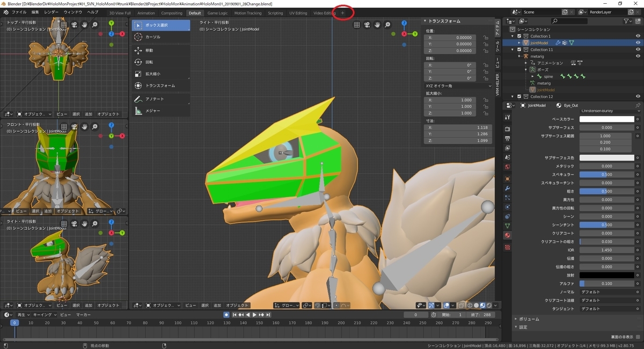Toggle the auto keying record button
The width and height of the screenshot is (644, 349).
(x=226, y=315)
